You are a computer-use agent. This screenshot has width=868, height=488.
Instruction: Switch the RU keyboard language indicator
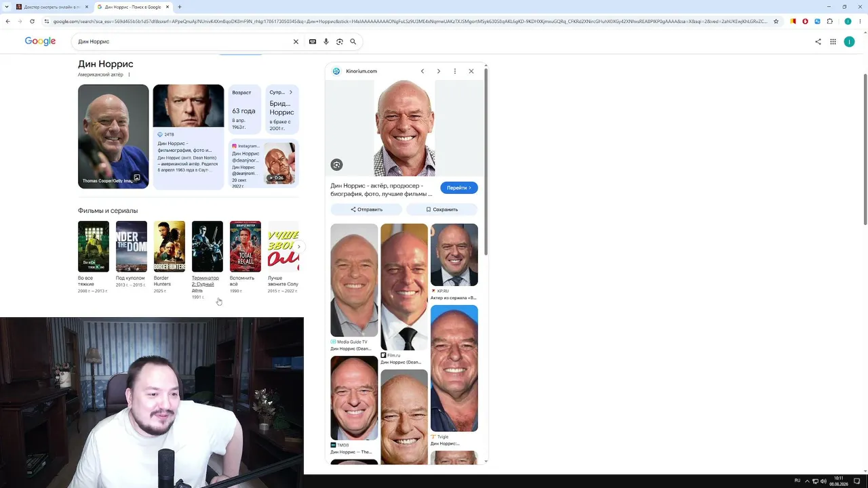797,481
